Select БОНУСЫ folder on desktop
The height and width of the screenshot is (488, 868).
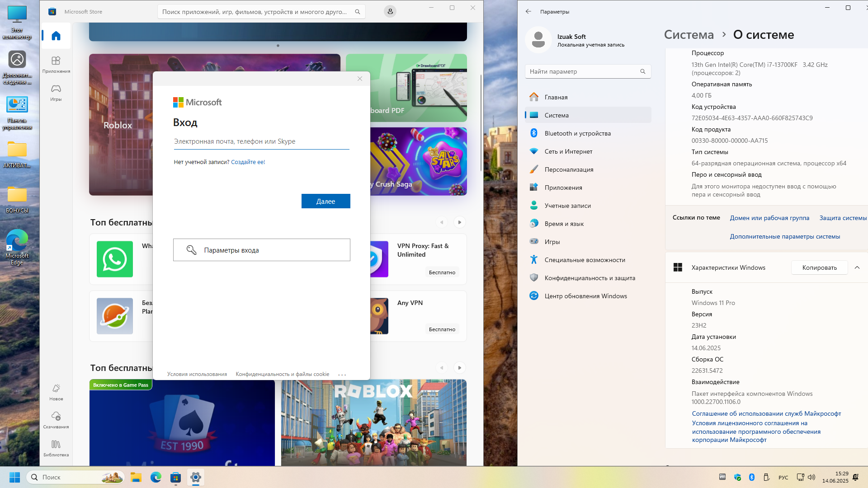click(x=17, y=200)
